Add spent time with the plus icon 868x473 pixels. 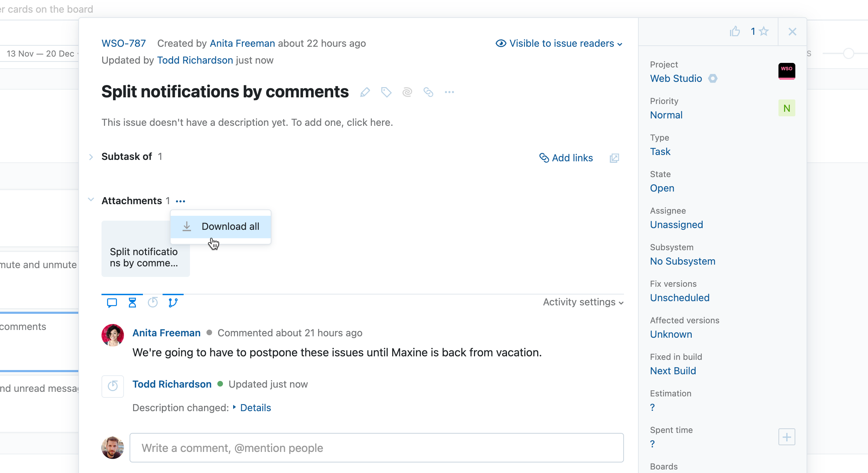point(787,437)
